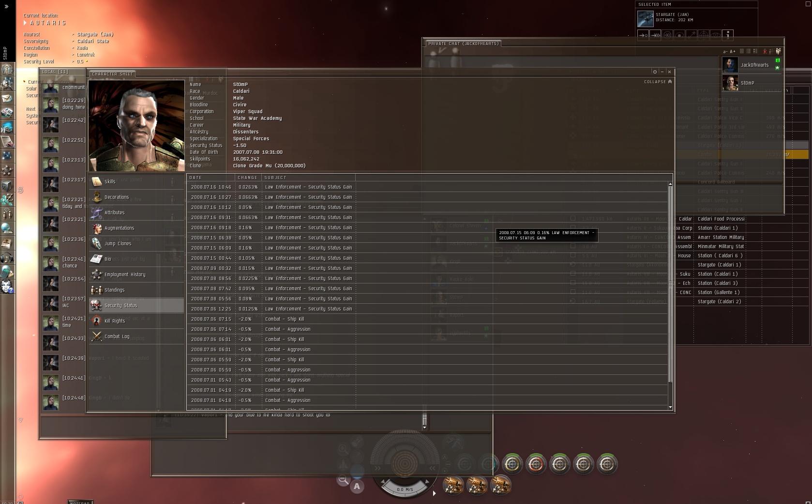Image resolution: width=812 pixels, height=504 pixels.
Task: Lock target on the selected stargate
Action: [x=704, y=35]
